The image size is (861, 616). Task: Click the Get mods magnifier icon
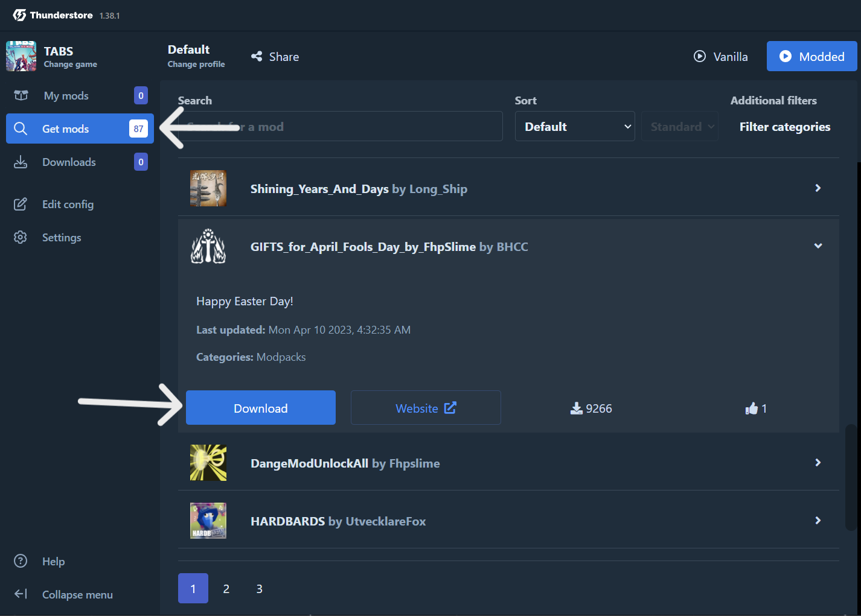coord(21,129)
